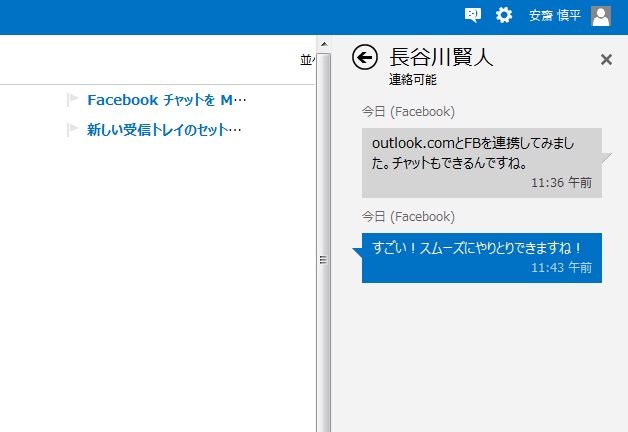Screen dimensions: 628x432
Task: Open the messaging chat icon in header
Action: point(473,15)
